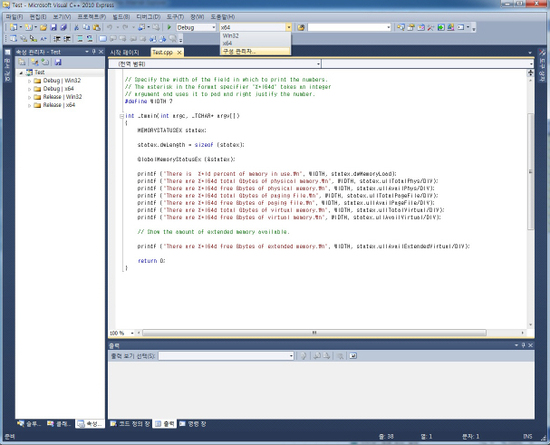Collapse the _tmain function outline box

pyautogui.click(x=121, y=116)
